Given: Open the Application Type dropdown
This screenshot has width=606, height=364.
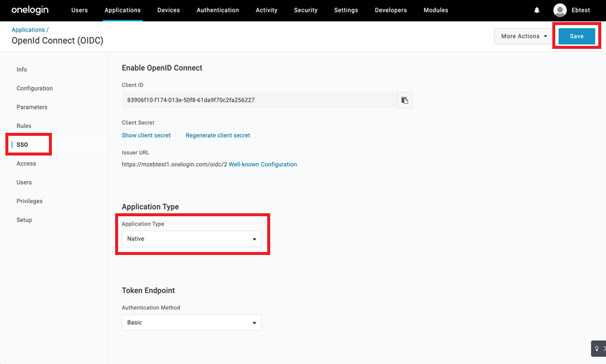Looking at the screenshot, I should coord(191,239).
